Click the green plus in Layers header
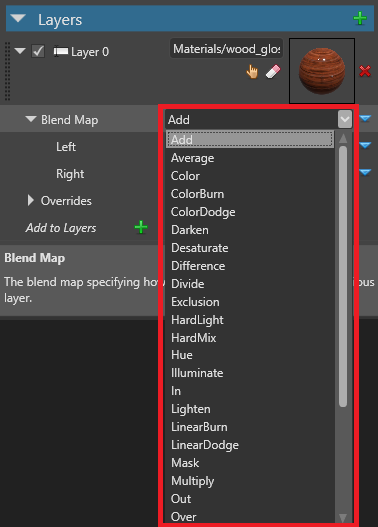 pos(360,18)
